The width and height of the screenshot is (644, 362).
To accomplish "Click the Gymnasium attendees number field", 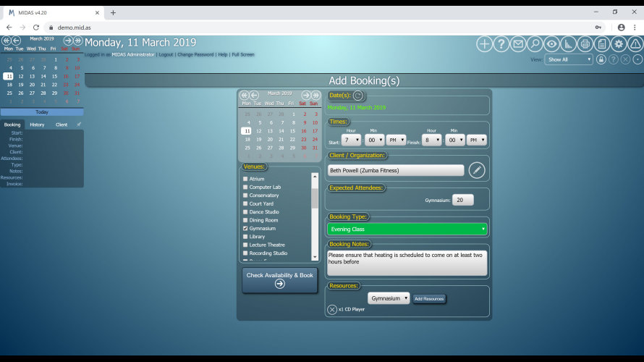I will point(463,200).
